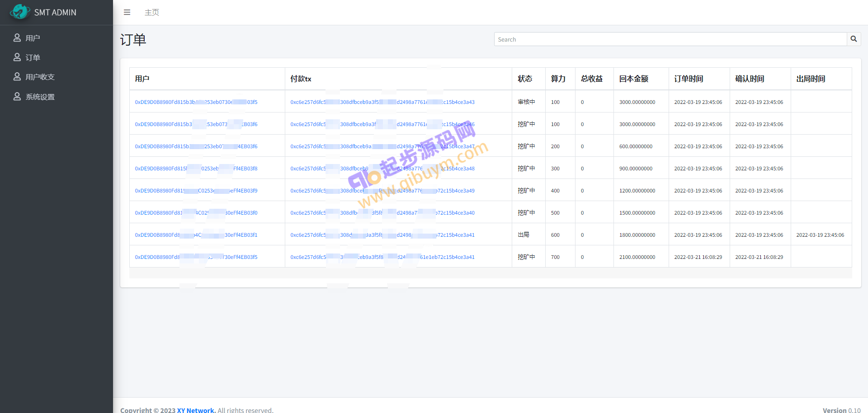Click the 主页 navigation link
Screen dimensions: 868x413
pos(152,12)
